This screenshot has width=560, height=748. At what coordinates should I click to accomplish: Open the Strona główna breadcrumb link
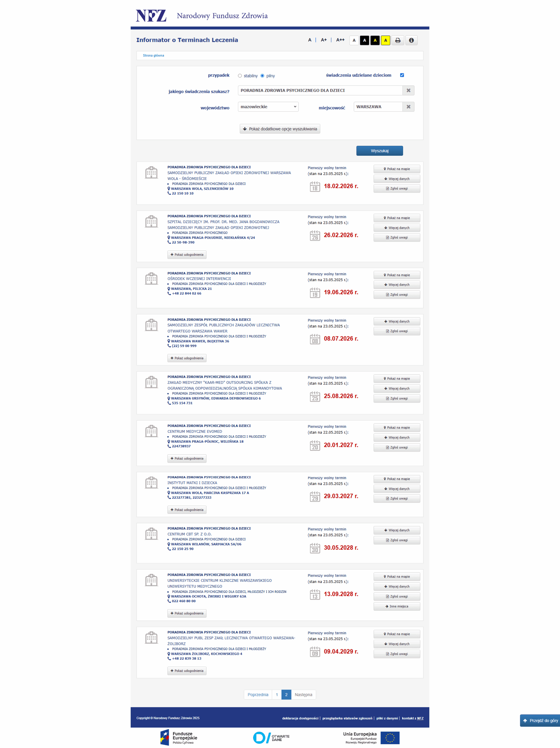pos(153,56)
